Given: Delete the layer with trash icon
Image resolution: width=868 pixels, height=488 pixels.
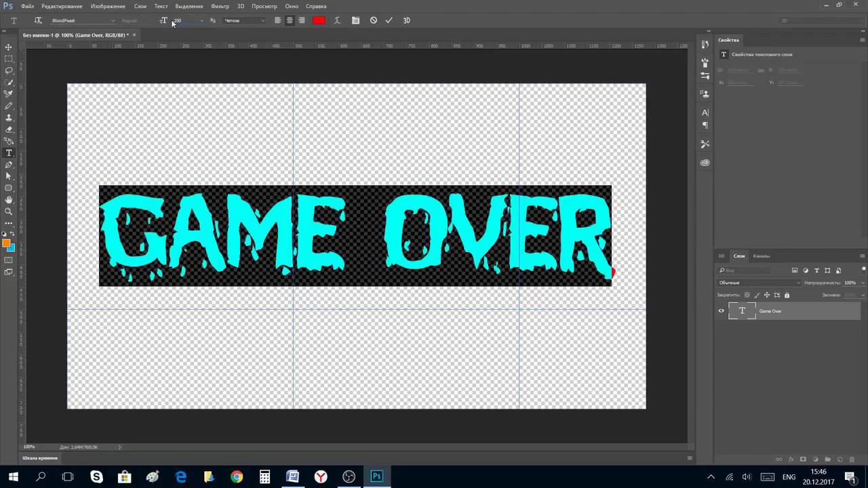Looking at the screenshot, I should pos(852,460).
